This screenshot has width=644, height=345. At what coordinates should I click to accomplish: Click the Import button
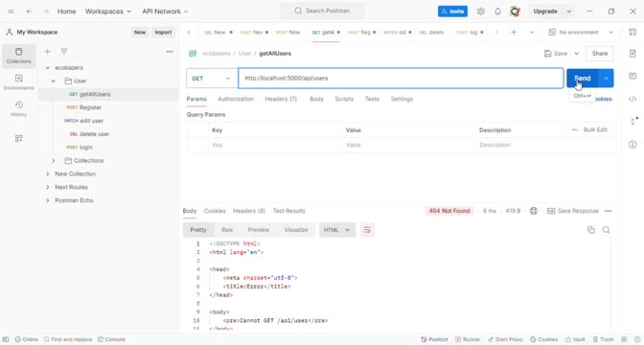pos(163,32)
